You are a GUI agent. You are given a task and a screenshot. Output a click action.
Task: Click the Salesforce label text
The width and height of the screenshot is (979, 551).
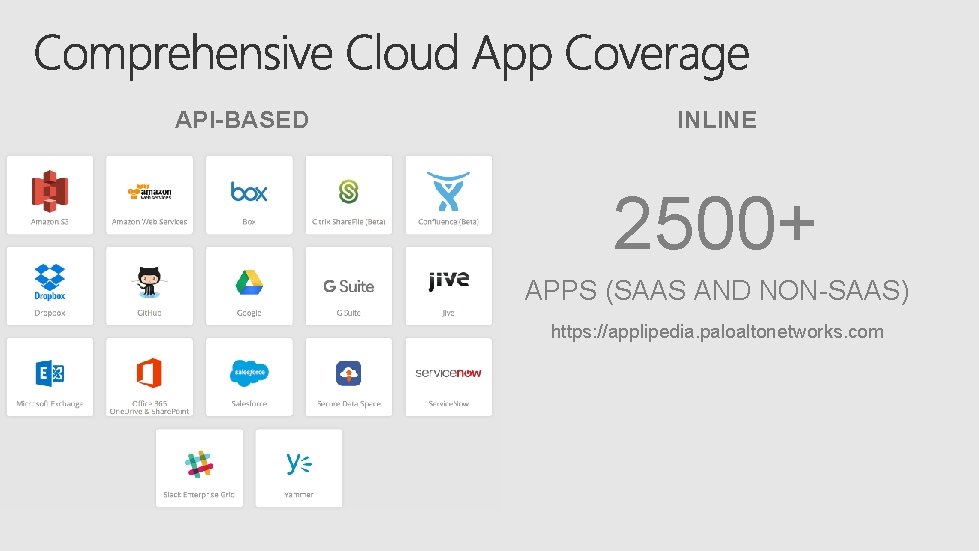coord(248,404)
